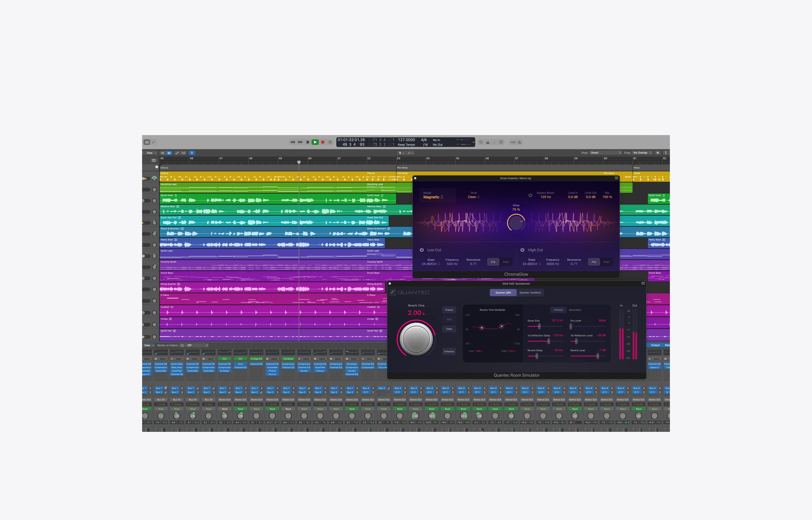Select the Primary tab in Quantec
812x520 pixels.
(558, 310)
